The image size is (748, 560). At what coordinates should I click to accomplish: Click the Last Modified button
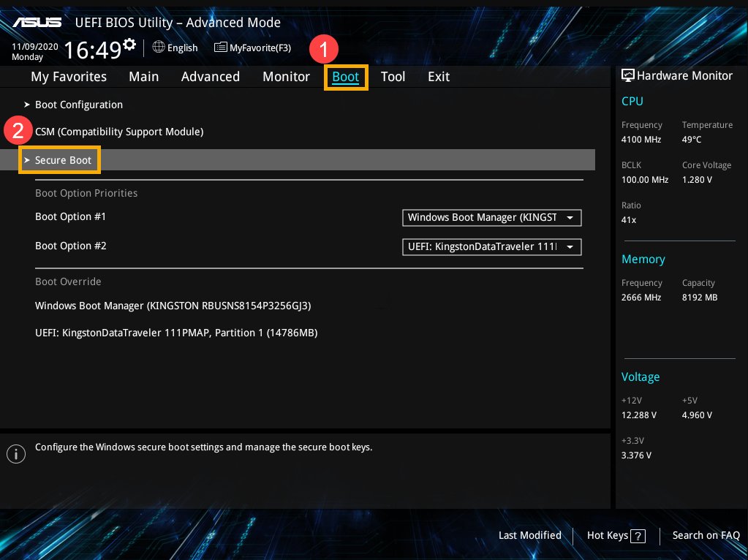pyautogui.click(x=529, y=535)
